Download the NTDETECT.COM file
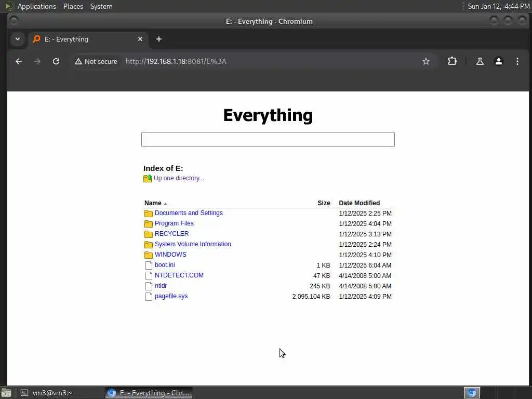 pos(179,275)
